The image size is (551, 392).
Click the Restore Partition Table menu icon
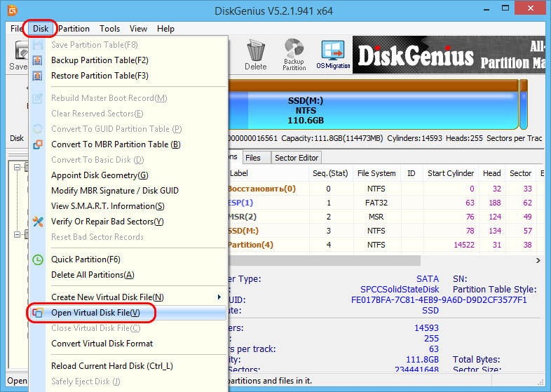point(38,76)
